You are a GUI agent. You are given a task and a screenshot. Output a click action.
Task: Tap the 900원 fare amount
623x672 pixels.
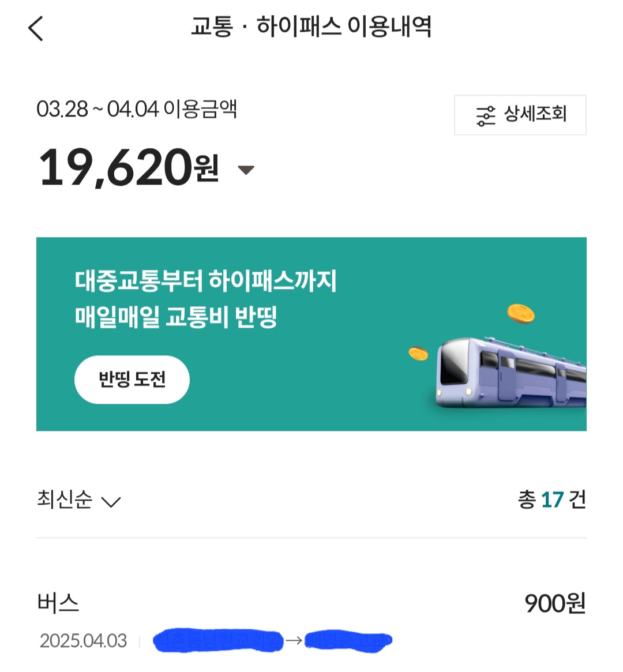point(554,603)
